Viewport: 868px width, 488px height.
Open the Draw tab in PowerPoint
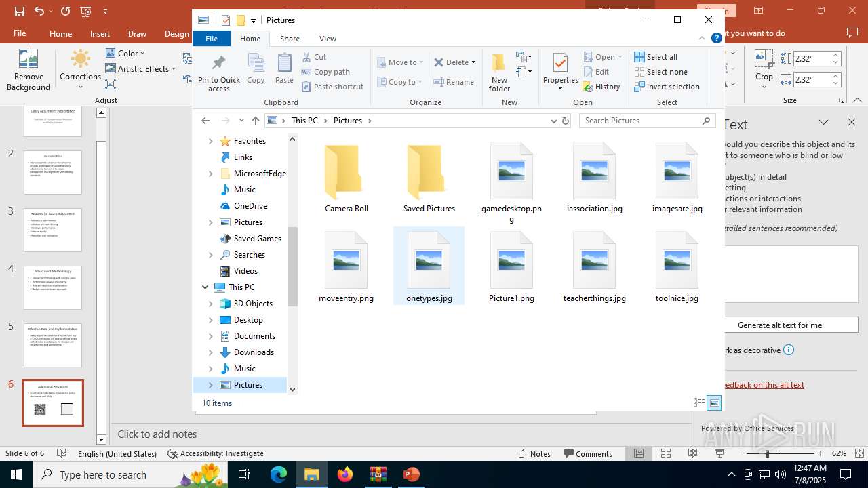click(x=138, y=33)
